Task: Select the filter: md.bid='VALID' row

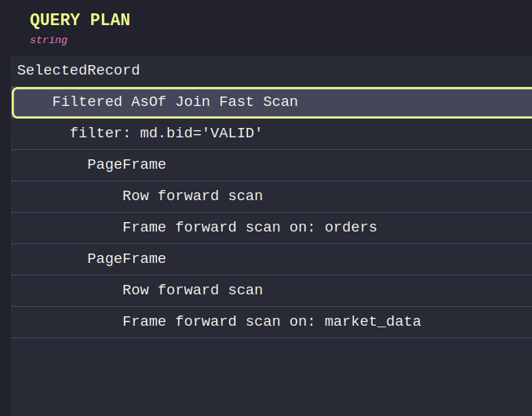Action: click(166, 133)
